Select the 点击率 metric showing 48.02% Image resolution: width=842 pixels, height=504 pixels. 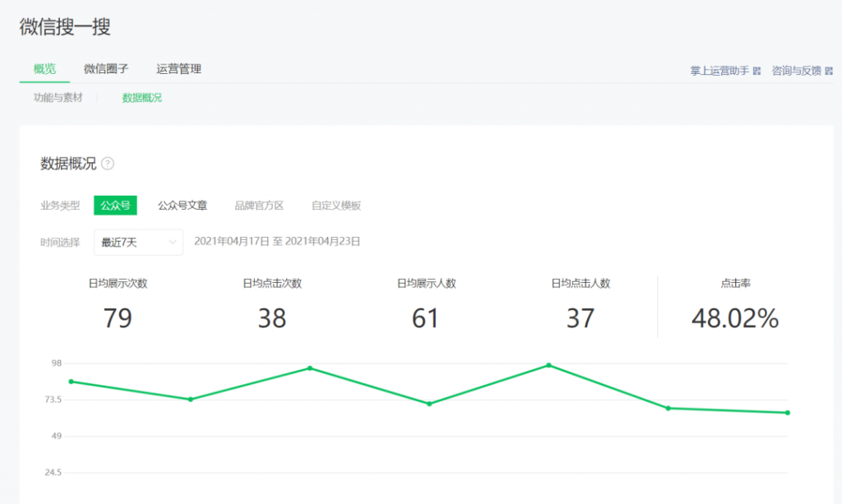[735, 305]
